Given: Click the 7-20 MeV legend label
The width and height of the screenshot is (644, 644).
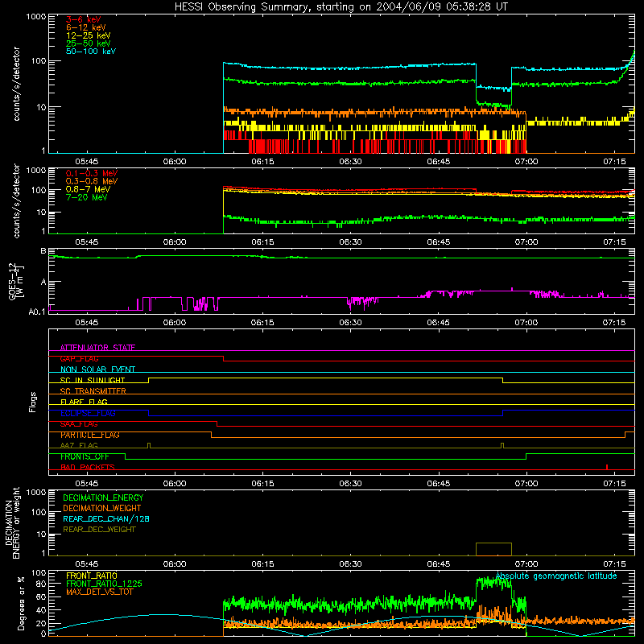Looking at the screenshot, I should pos(87,197).
